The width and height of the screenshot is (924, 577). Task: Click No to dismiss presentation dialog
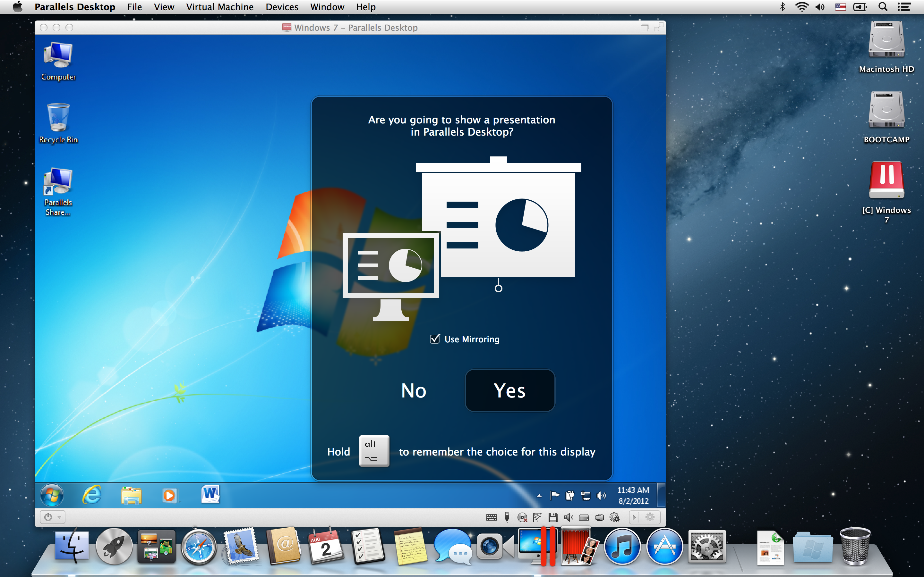pyautogui.click(x=414, y=390)
